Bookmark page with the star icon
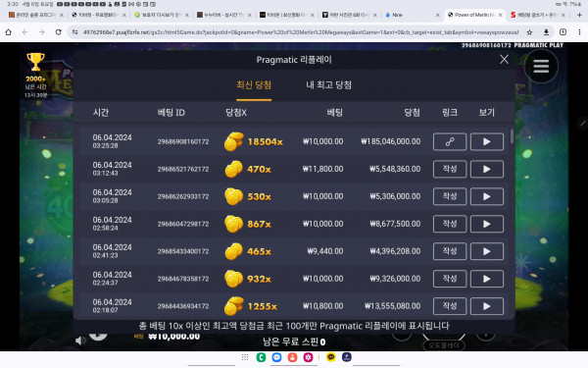588x368 pixels. click(x=529, y=32)
